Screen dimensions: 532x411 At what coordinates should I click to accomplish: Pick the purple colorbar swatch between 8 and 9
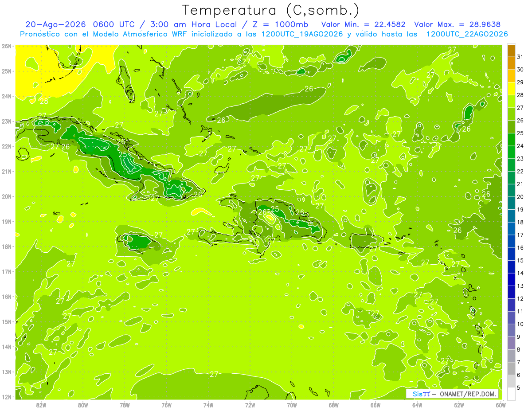(511, 343)
